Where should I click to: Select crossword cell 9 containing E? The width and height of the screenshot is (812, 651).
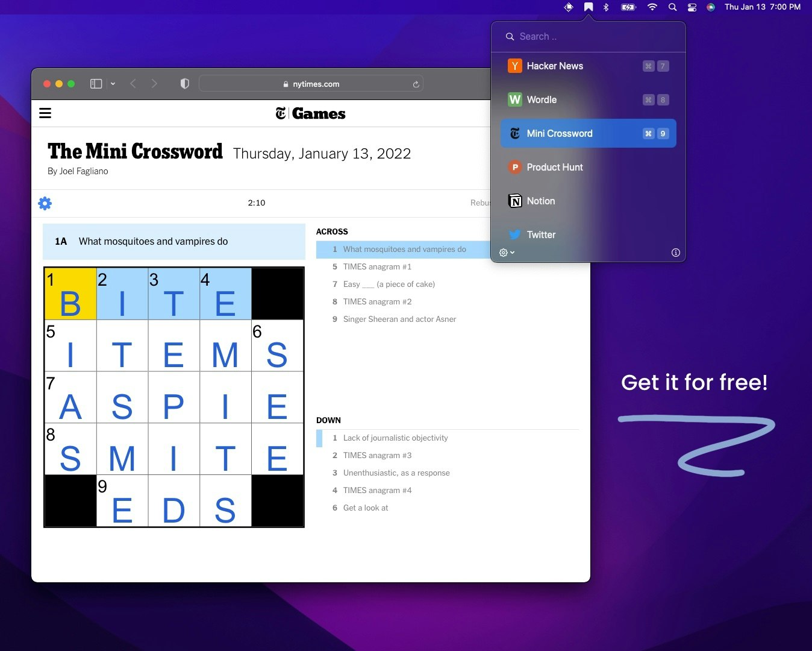122,501
